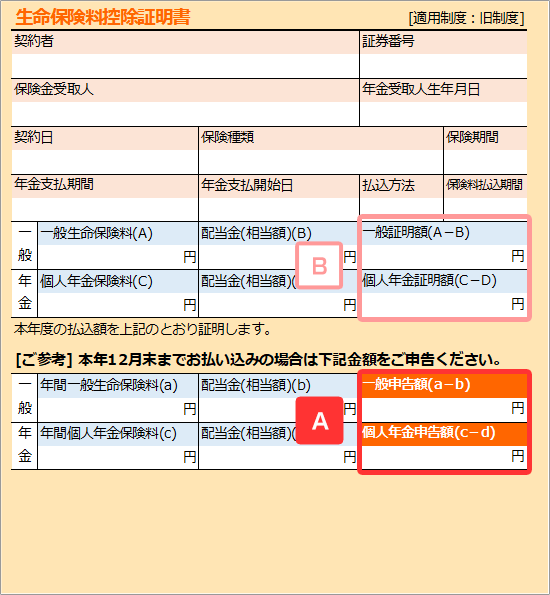Click the 証券番号 field label
The width and height of the screenshot is (550, 595).
[388, 41]
